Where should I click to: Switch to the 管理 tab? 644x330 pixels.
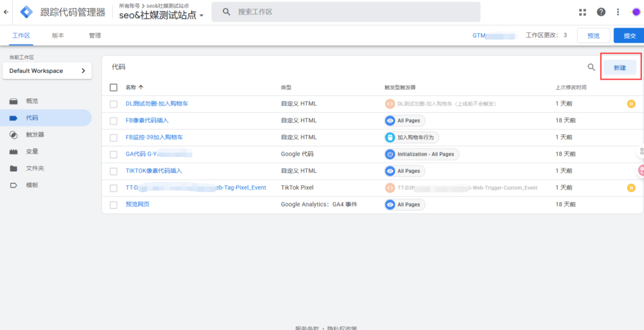point(95,36)
